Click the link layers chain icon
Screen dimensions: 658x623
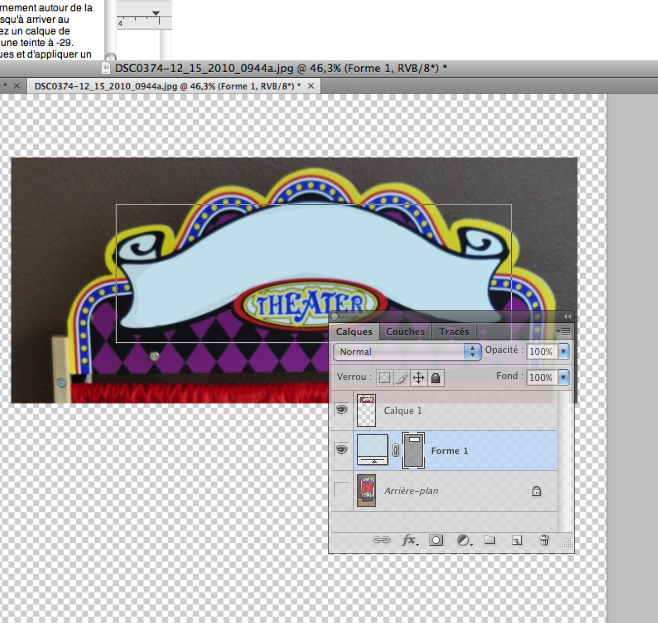click(381, 540)
